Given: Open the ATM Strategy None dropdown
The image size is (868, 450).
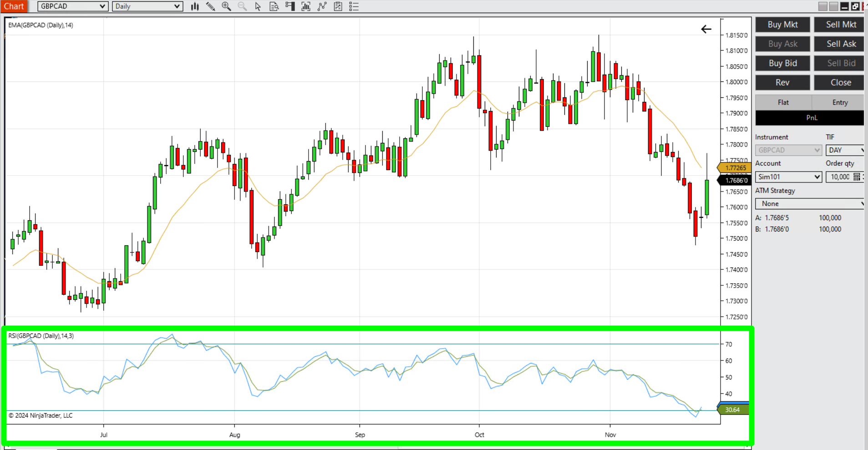Looking at the screenshot, I should [x=810, y=204].
